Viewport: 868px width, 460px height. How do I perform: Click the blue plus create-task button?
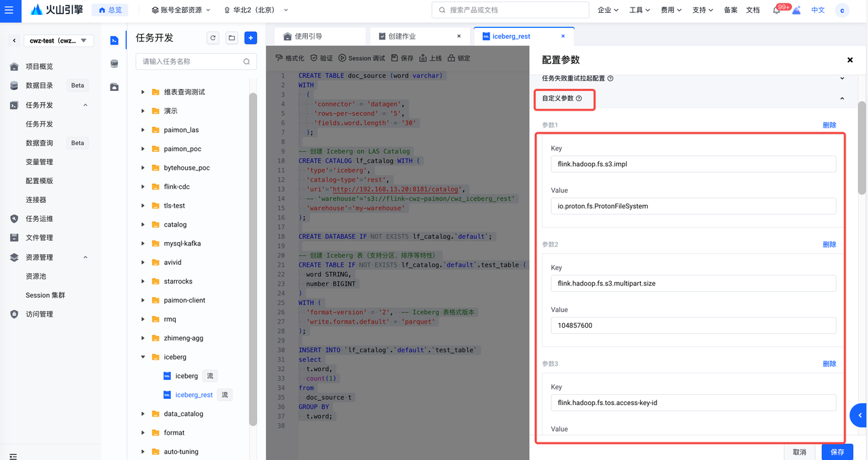[251, 38]
